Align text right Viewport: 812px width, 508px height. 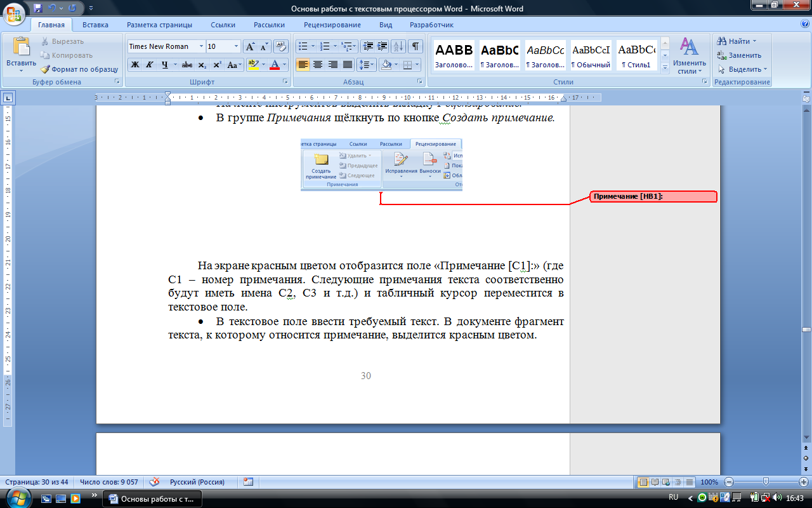332,65
